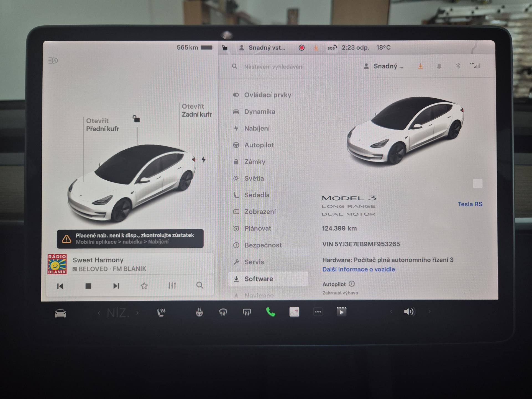Activate the rear window defrost icon

click(x=247, y=312)
